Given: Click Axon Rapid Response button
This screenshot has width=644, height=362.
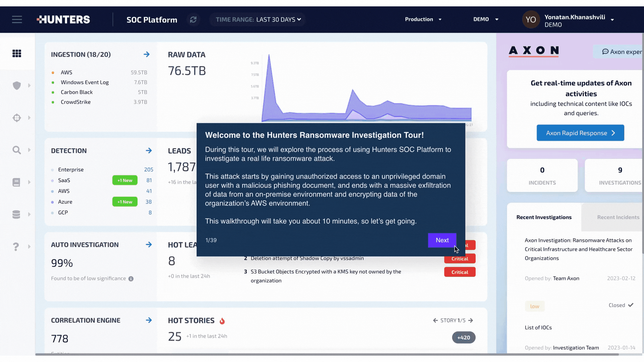Looking at the screenshot, I should tap(580, 133).
